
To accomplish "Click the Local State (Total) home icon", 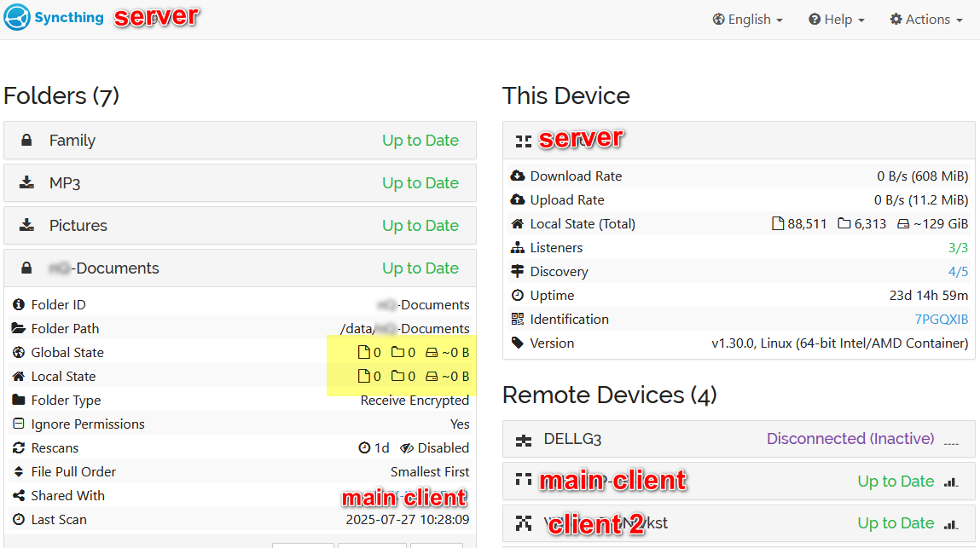I will 518,223.
